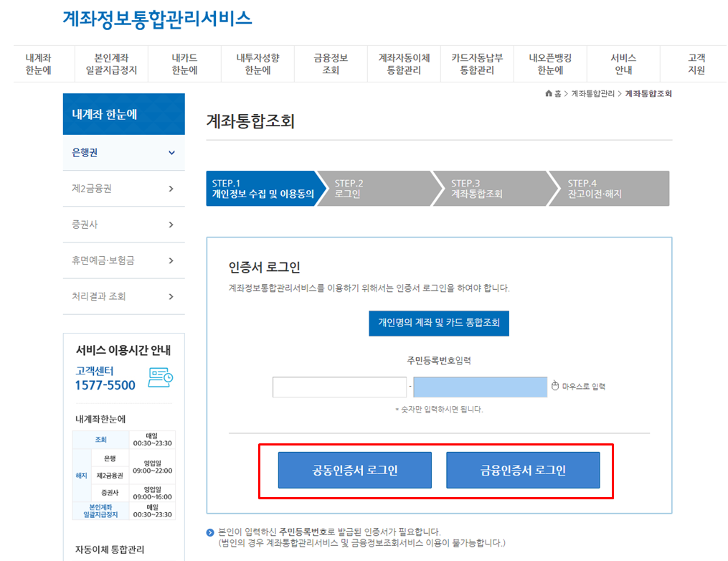Expand the 처리결과 조회 sidebar item
The width and height of the screenshot is (728, 561).
pyautogui.click(x=124, y=296)
